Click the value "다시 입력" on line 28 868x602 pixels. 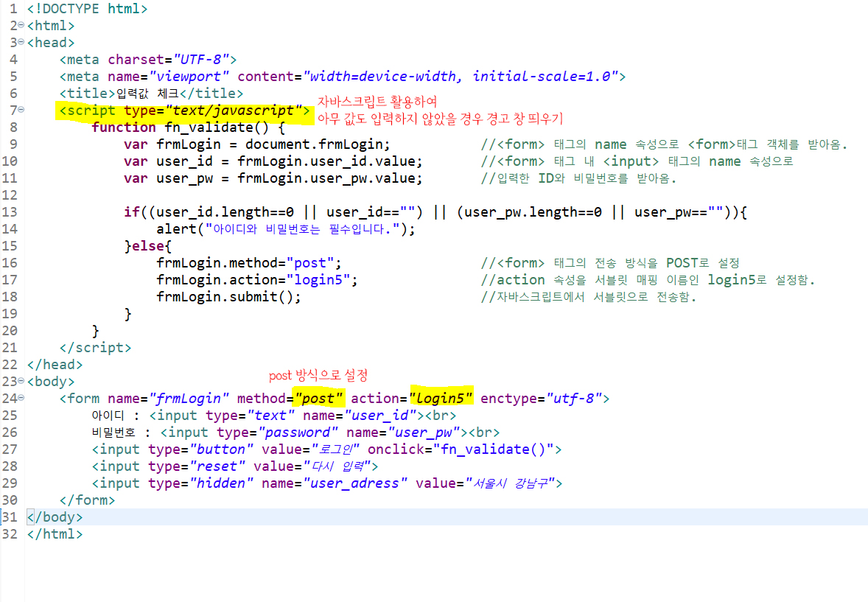click(312, 466)
